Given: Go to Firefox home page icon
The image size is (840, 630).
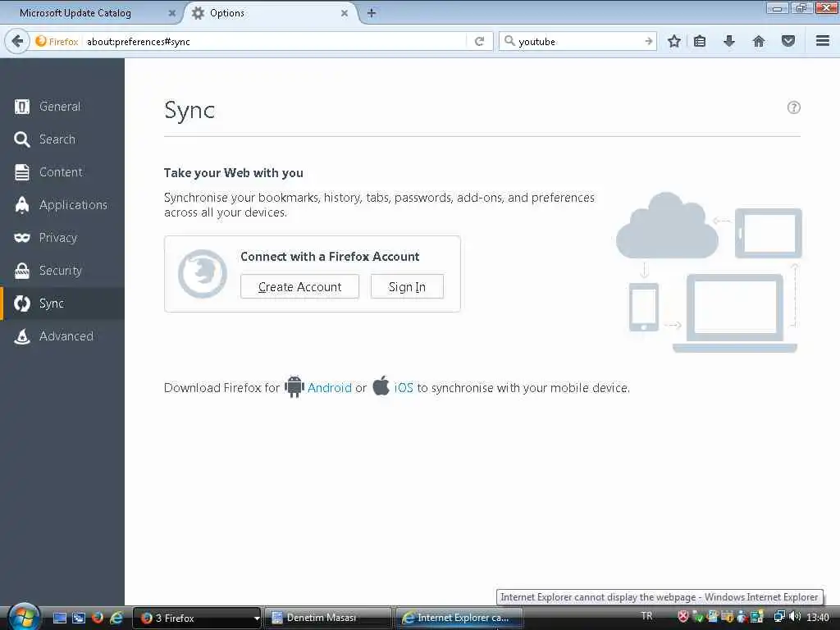Looking at the screenshot, I should [x=758, y=41].
